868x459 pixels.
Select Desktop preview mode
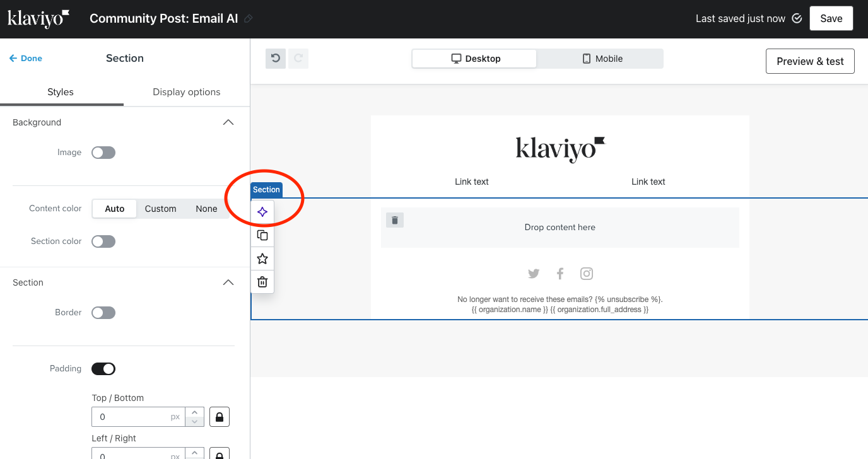(x=475, y=59)
